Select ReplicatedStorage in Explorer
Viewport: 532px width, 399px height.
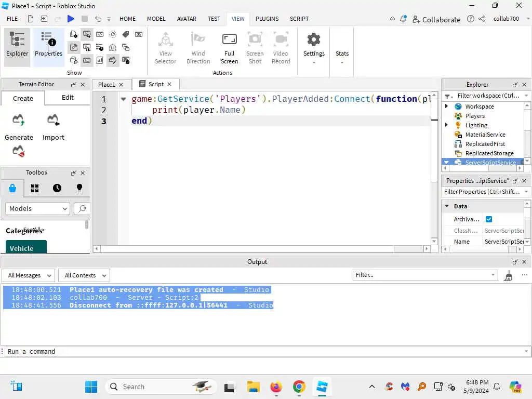click(489, 153)
